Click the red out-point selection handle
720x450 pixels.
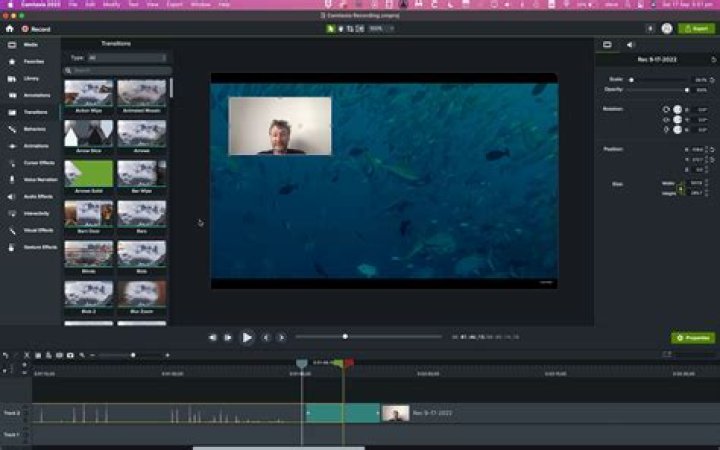point(349,363)
